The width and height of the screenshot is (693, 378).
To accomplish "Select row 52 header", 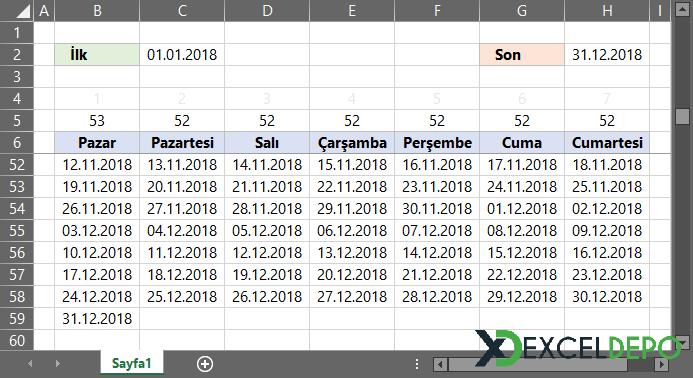I will [x=17, y=164].
